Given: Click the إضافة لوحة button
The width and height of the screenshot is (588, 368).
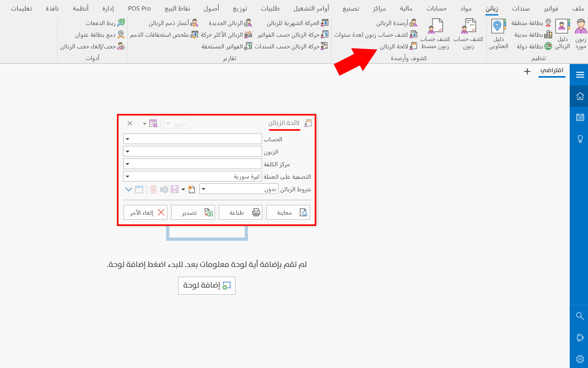Looking at the screenshot, I should [207, 285].
